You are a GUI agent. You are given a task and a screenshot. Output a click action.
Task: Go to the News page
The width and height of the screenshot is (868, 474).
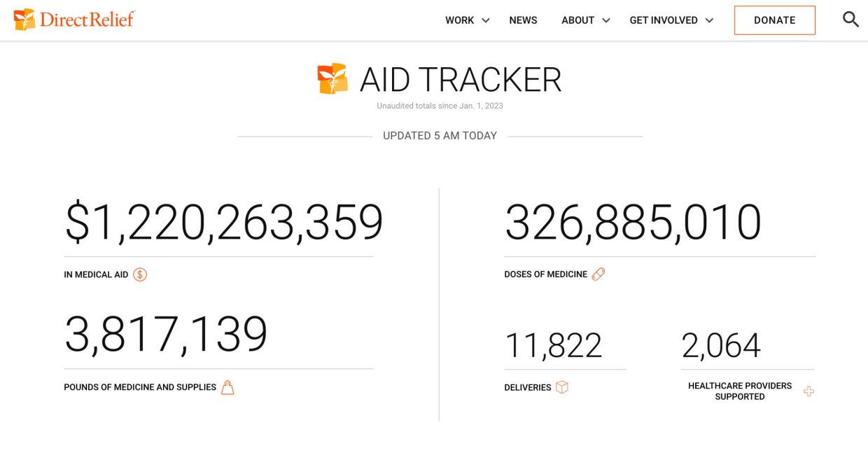pos(523,20)
